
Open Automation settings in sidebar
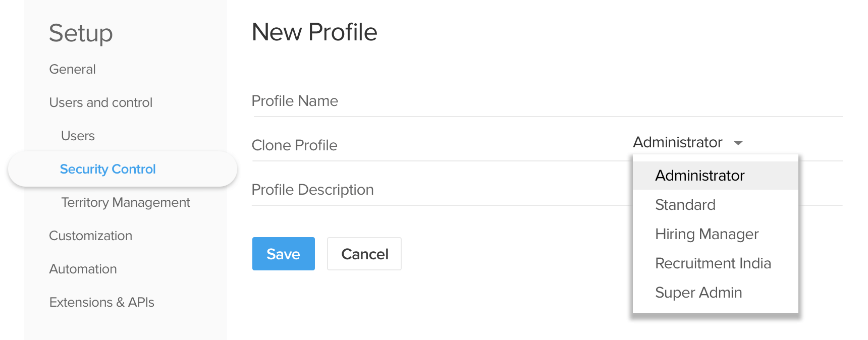pos(83,269)
